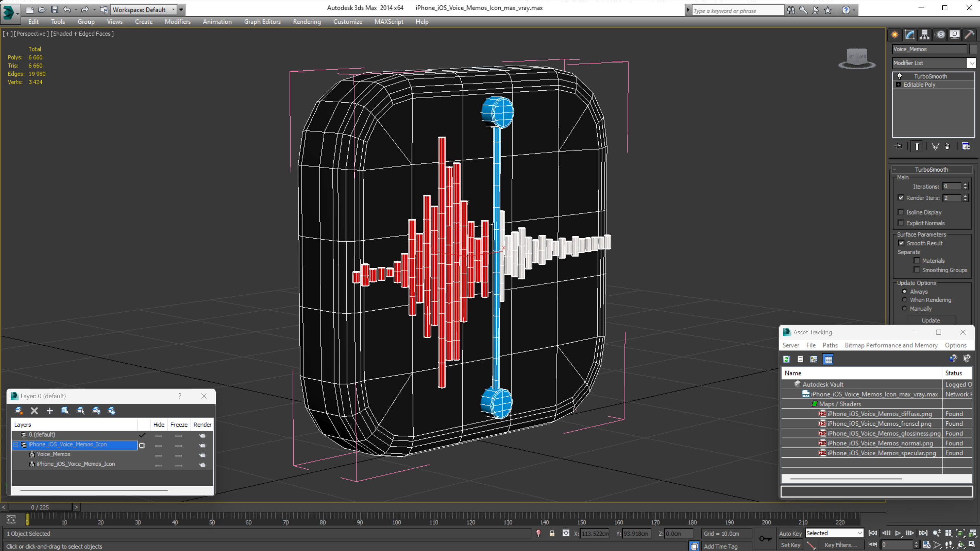
Task: Collapse iPhone_iOS_Voice_Memos_Icon layer tree
Action: pos(16,444)
